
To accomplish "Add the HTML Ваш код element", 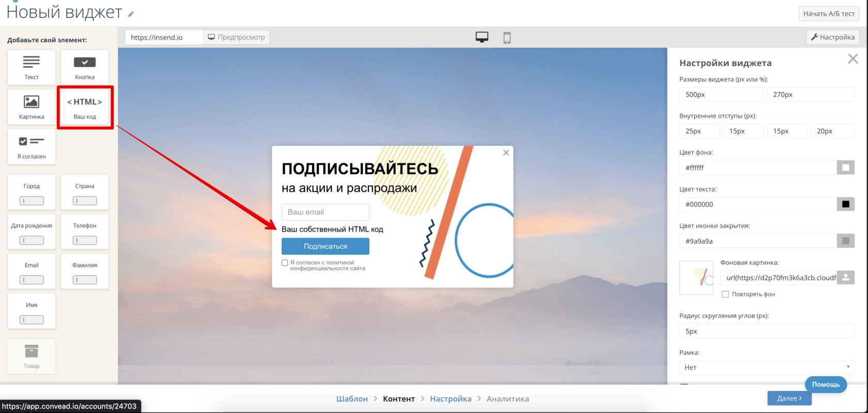I will 85,107.
